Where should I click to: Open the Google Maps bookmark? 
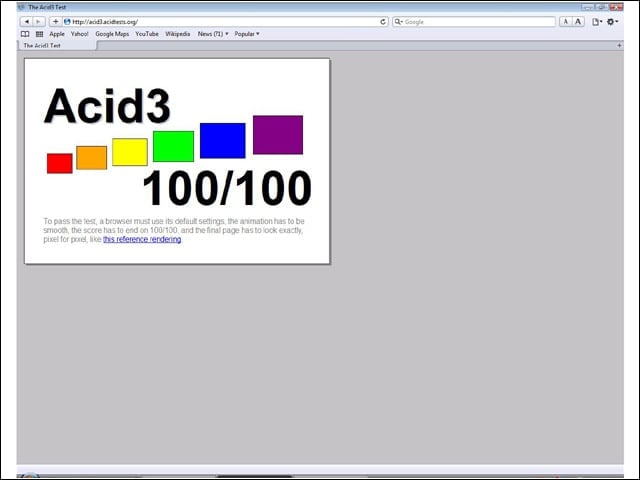click(112, 34)
